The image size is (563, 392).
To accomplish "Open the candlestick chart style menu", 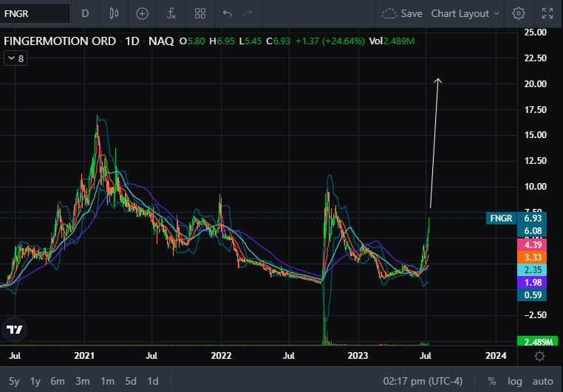I will pyautogui.click(x=114, y=13).
